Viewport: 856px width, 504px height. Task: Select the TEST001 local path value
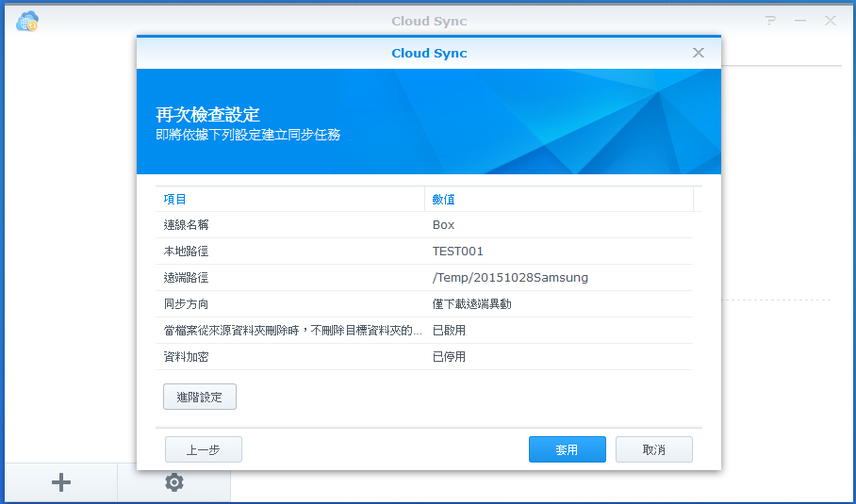click(458, 252)
